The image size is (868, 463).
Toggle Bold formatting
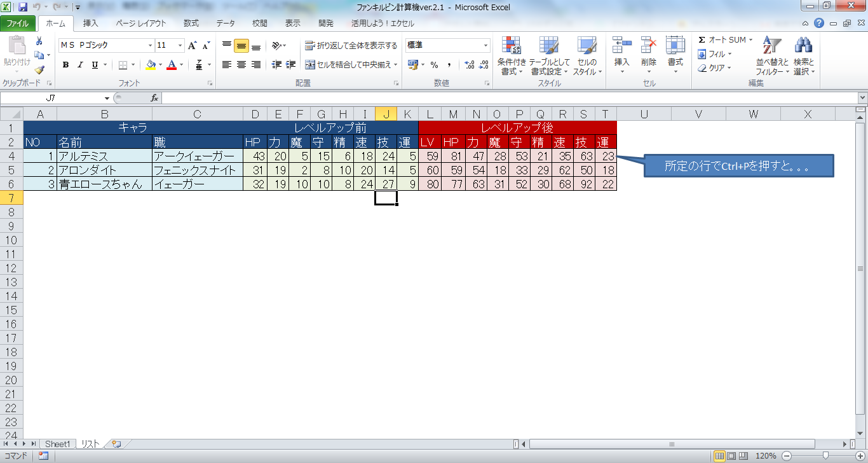click(65, 65)
